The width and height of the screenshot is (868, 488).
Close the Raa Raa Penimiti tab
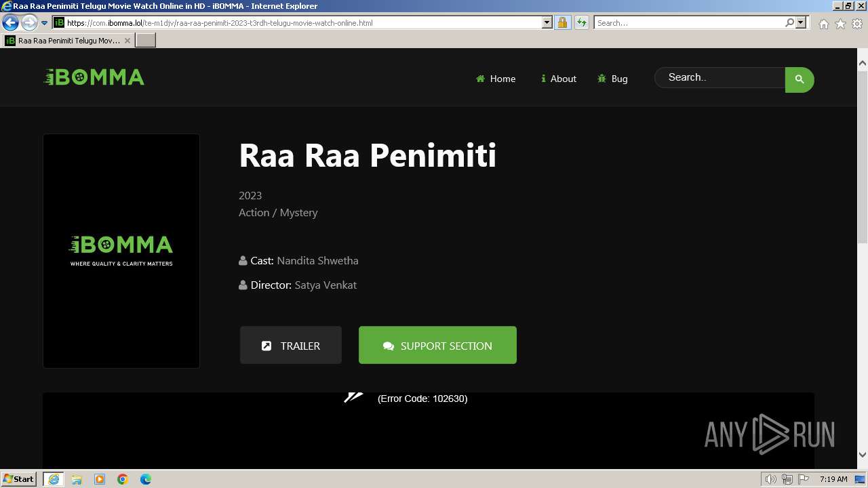coord(127,41)
